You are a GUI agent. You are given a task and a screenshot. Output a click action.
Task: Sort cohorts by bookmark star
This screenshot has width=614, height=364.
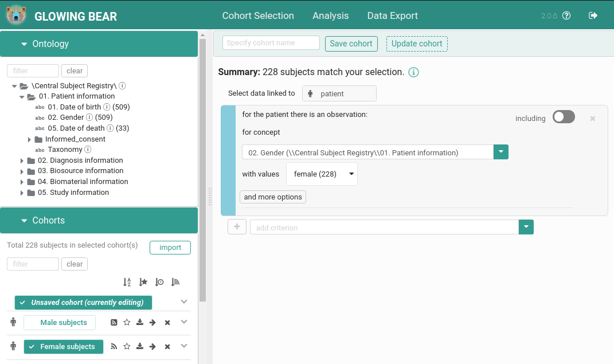(143, 282)
